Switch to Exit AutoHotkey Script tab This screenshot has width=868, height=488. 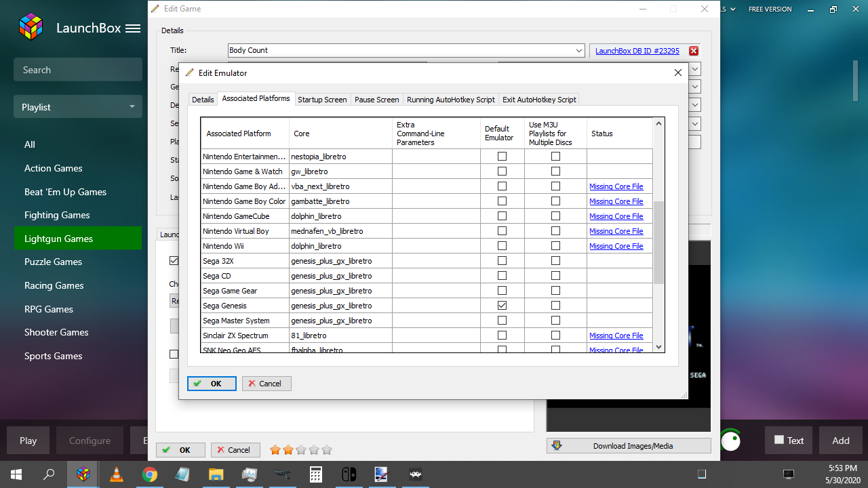point(539,100)
